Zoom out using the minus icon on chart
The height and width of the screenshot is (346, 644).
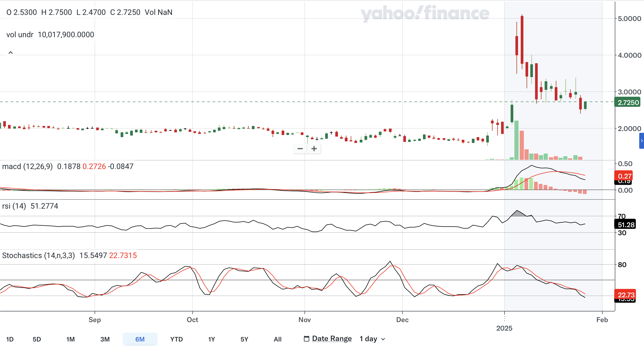(300, 149)
